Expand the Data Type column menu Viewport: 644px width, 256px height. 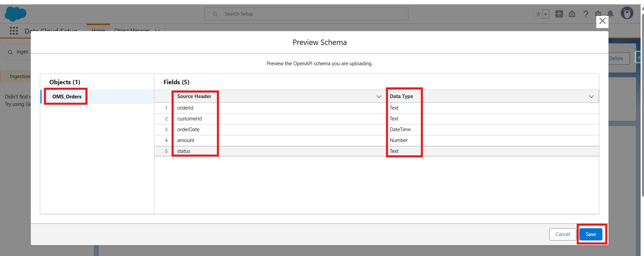pyautogui.click(x=591, y=97)
